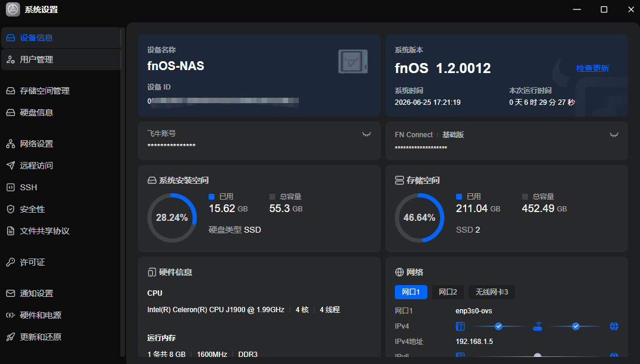Screen dimensions: 640x364
Task: Click the 系统设置 app logo
Action: (12, 9)
